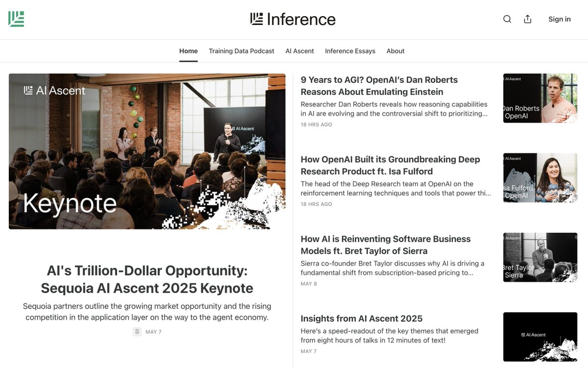Click MAY 7 date under keynote summary
The height and width of the screenshot is (372, 588).
tap(153, 332)
